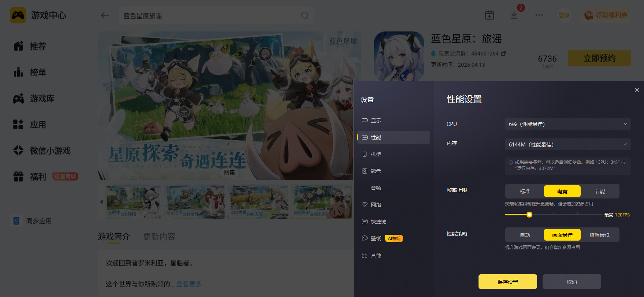Click the frame rate limit slider handle
This screenshot has width=644, height=297.
click(529, 215)
